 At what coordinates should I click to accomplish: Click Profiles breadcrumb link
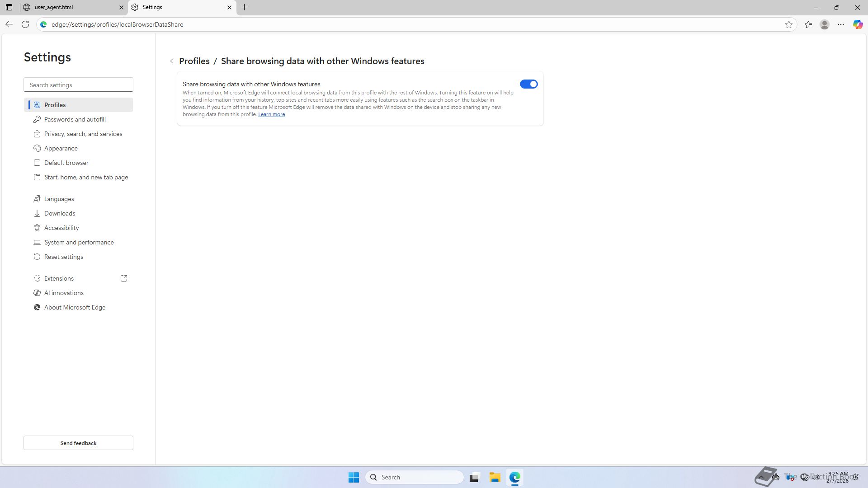194,61
